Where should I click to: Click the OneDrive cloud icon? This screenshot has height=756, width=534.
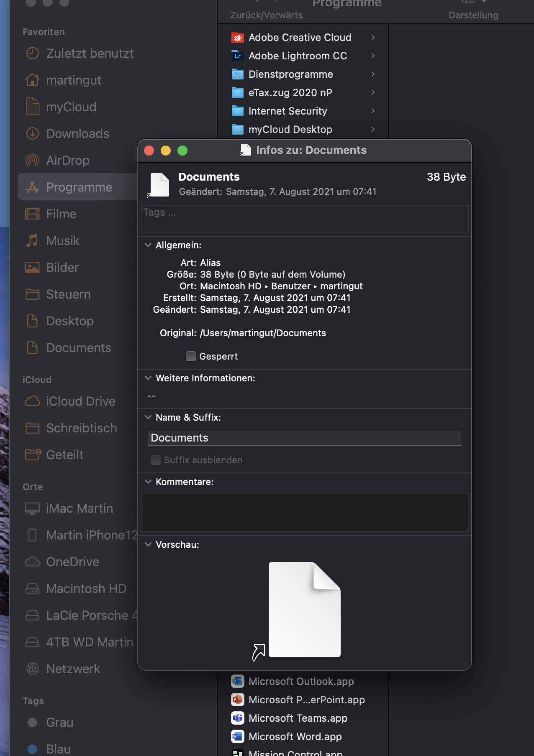click(x=32, y=562)
